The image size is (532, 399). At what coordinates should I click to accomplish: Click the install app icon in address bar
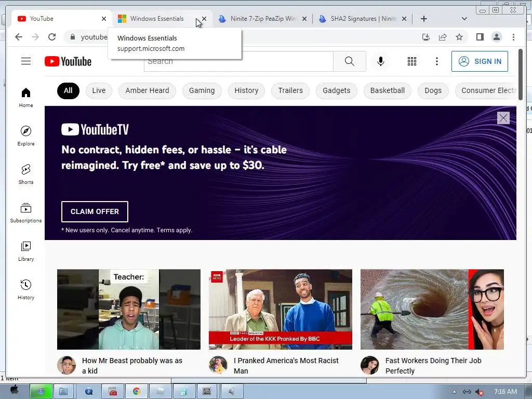click(x=426, y=37)
